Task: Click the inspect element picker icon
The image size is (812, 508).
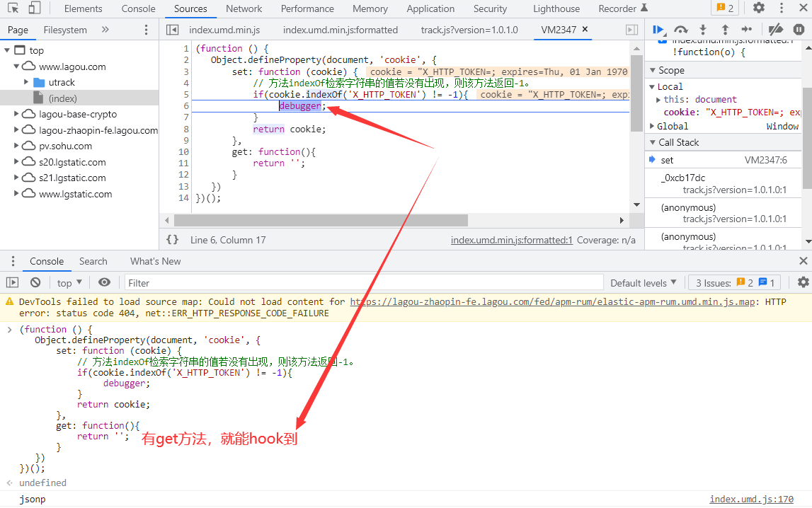Action: point(13,8)
